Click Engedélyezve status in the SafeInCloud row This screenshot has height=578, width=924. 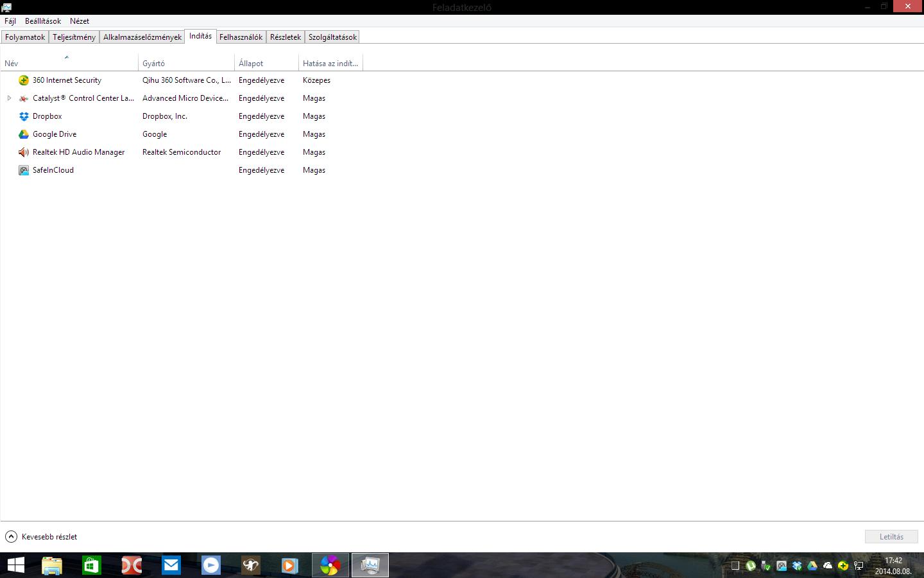[x=261, y=170]
